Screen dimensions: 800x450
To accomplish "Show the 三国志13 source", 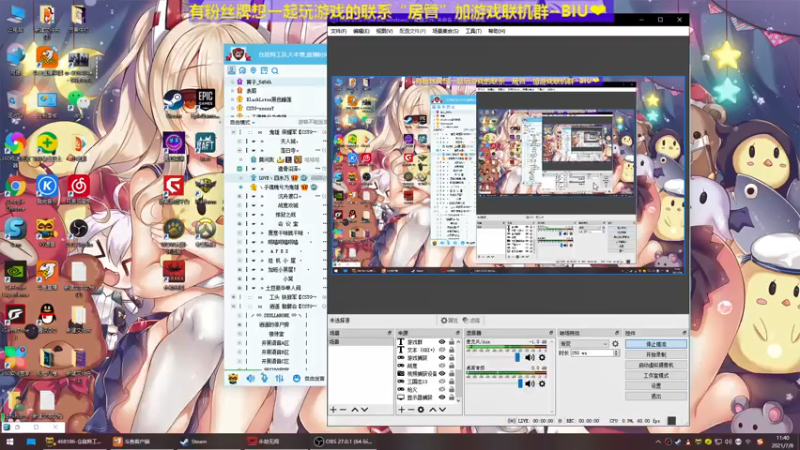I will 442,381.
